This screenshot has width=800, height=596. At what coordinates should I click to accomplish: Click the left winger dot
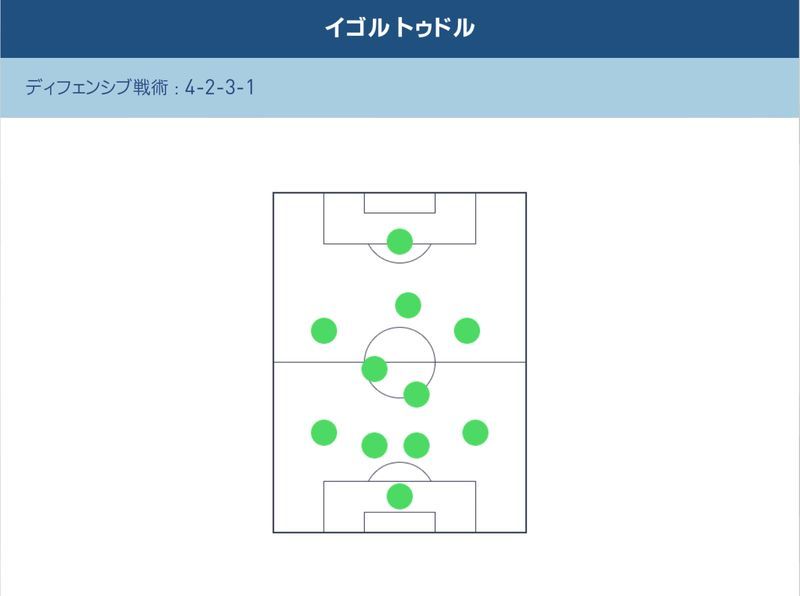[324, 330]
